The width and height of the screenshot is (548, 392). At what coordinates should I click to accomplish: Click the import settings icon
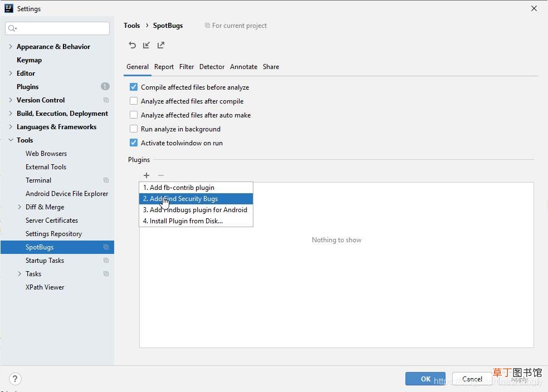tap(146, 45)
